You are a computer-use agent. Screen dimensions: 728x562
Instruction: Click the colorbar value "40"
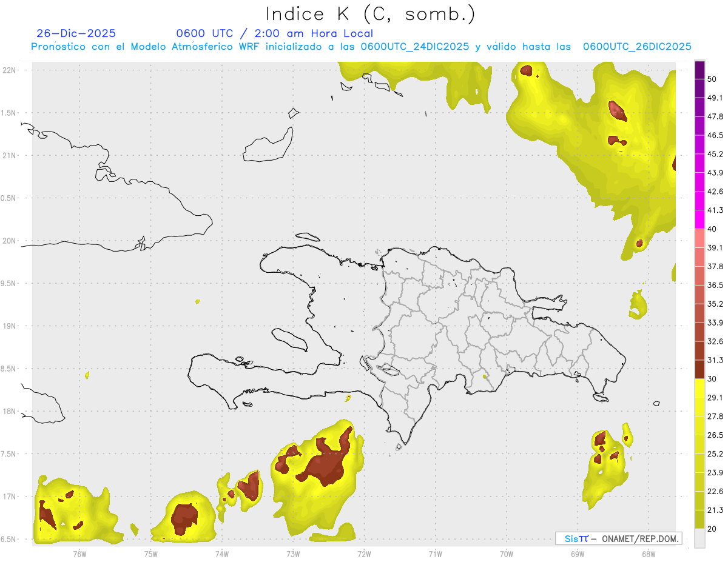(712, 229)
